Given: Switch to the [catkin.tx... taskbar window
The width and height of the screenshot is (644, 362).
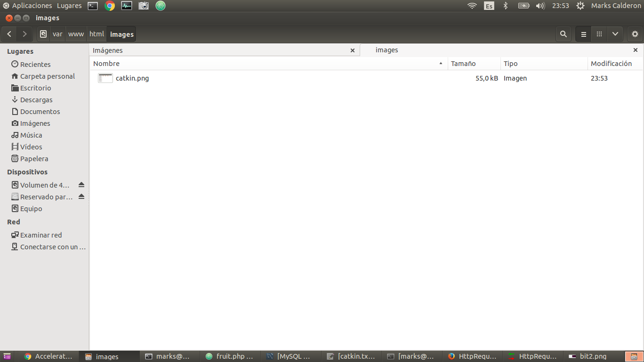Looking at the screenshot, I should [351, 356].
